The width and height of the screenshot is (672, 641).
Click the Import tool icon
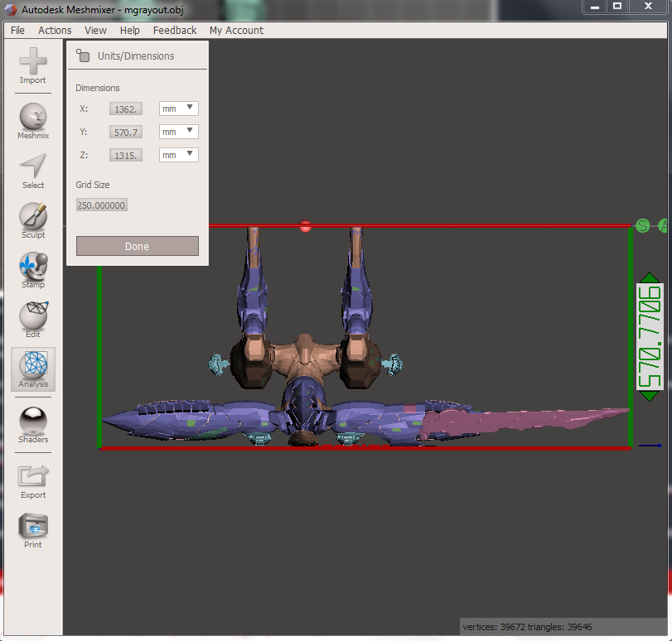tap(33, 60)
